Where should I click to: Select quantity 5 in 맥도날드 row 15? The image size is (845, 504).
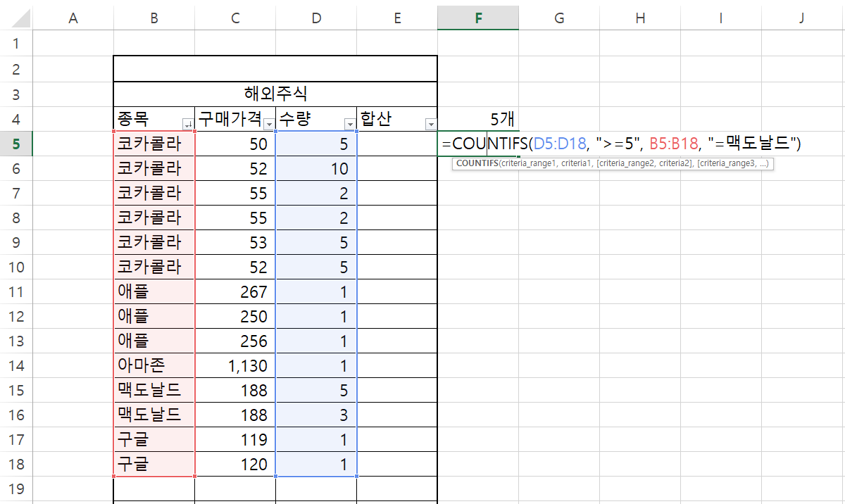click(x=315, y=390)
